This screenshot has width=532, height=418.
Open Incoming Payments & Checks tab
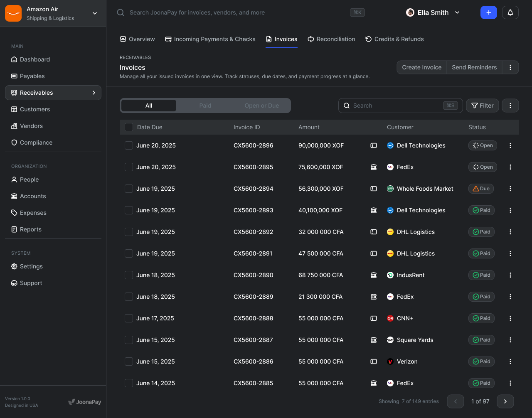click(210, 39)
